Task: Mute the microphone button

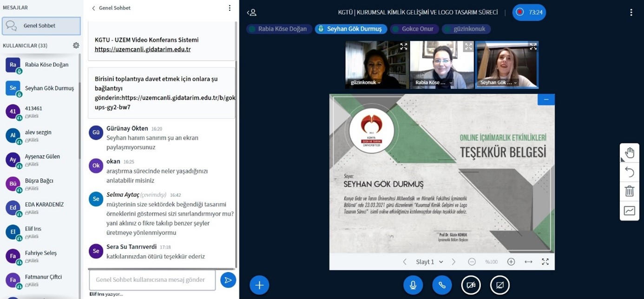Action: (x=413, y=285)
